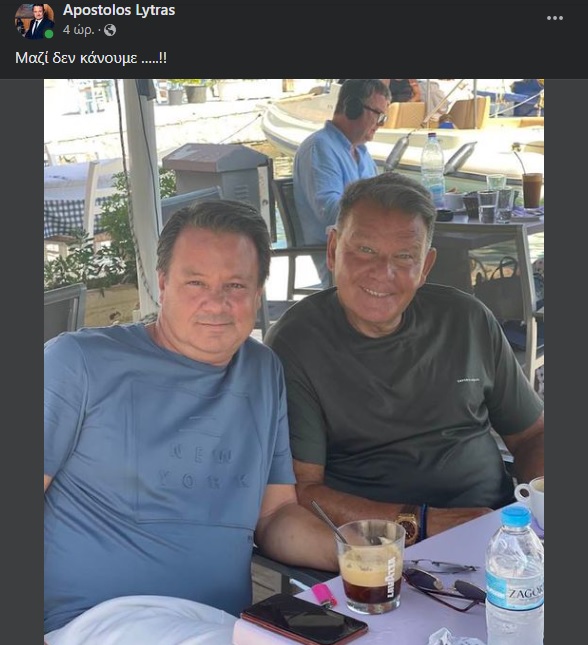Click the pink lighter on the table
This screenshot has width=588, height=645.
click(x=324, y=595)
